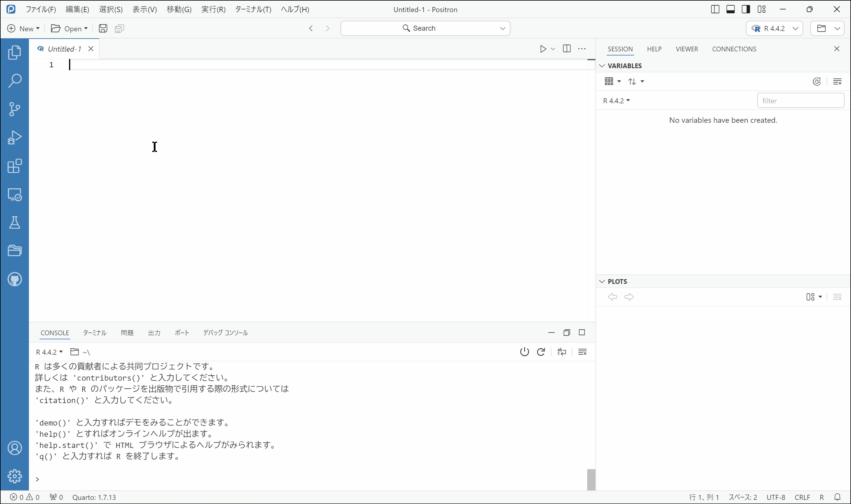Viewport: 851px width, 504px height.
Task: Open the R 4.4.2 interpreter dropdown
Action: click(774, 29)
